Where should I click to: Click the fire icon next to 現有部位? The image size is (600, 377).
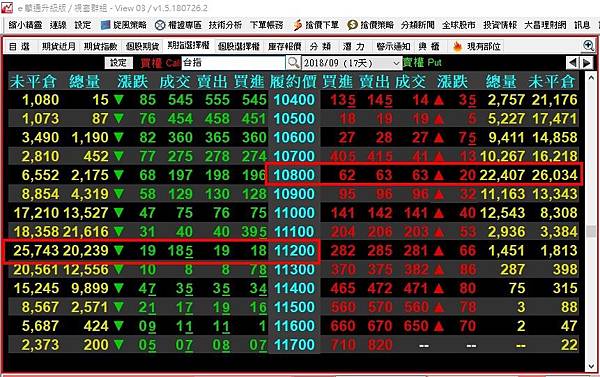(x=457, y=47)
